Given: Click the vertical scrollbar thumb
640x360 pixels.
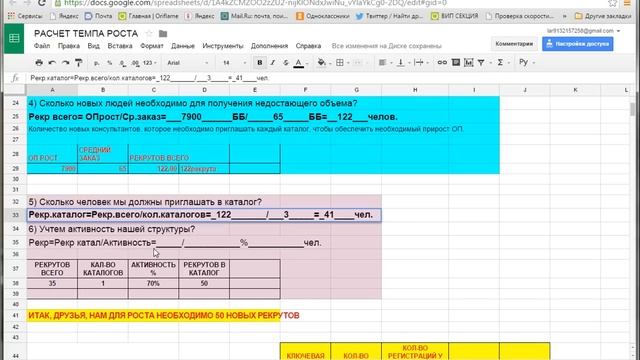Looking at the screenshot, I should (x=633, y=109).
